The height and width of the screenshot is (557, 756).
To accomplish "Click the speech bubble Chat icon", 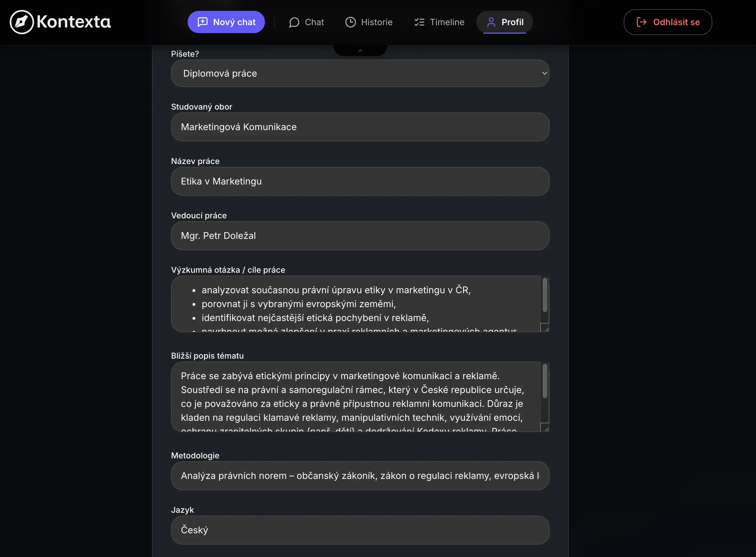I will coord(294,22).
